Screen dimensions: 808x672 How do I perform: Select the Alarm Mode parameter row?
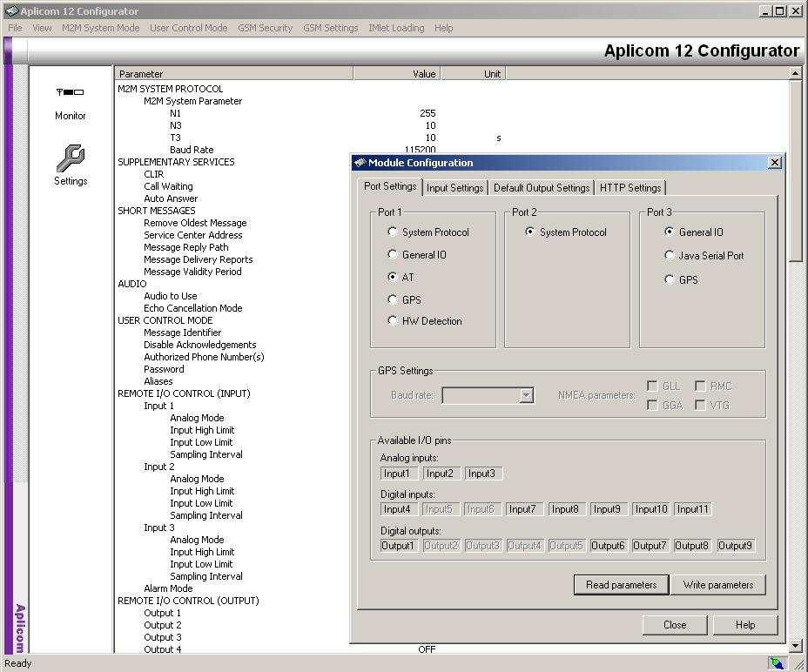click(168, 588)
